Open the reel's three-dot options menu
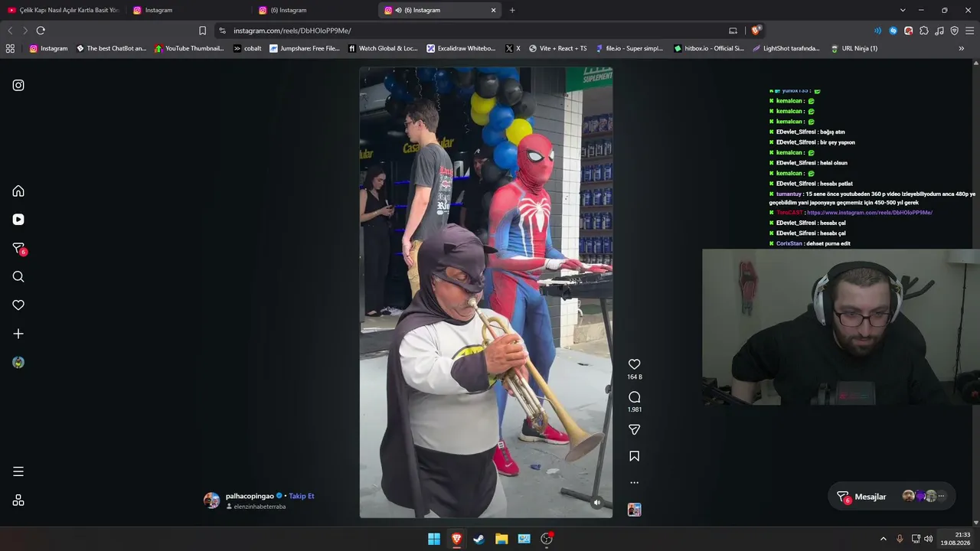Image resolution: width=980 pixels, height=551 pixels. coord(634,483)
